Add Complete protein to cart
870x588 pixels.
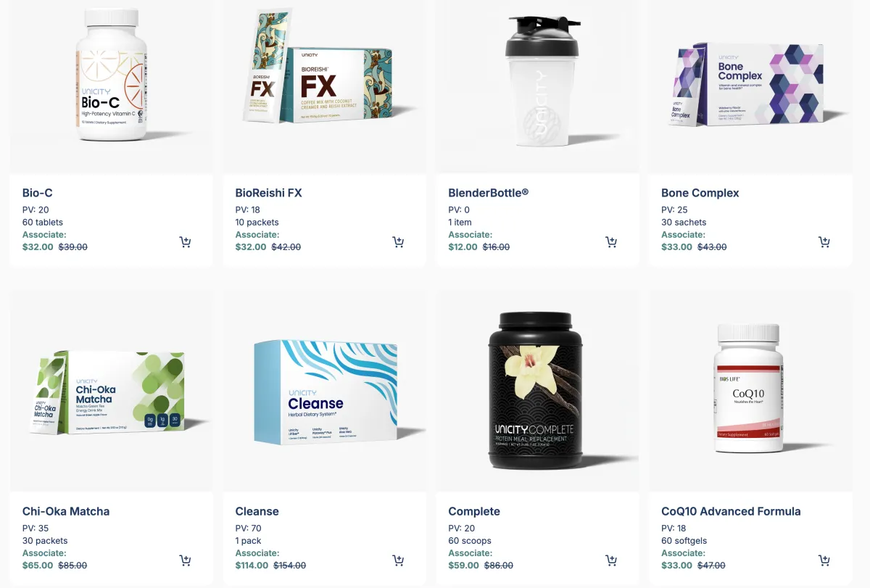pyautogui.click(x=611, y=560)
